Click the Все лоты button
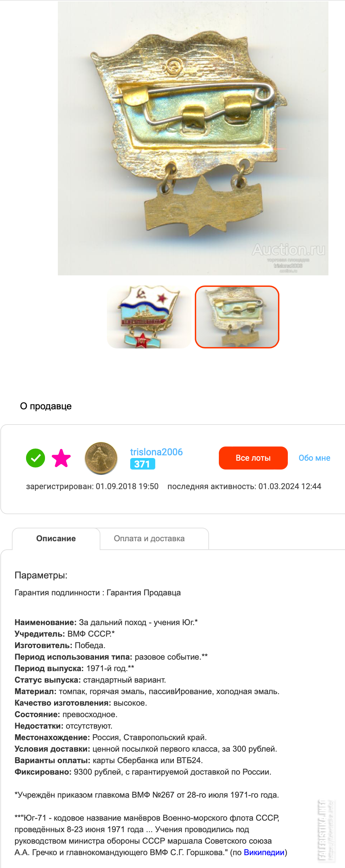 point(253,458)
